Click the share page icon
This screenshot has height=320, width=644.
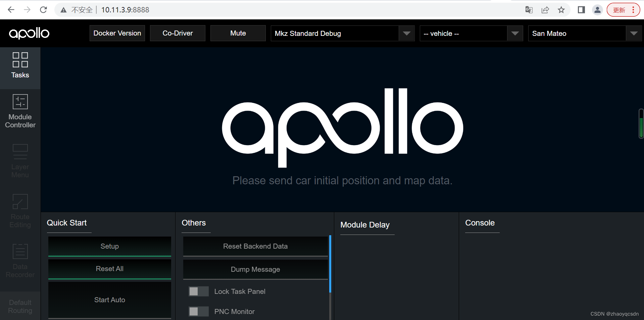pos(545,10)
